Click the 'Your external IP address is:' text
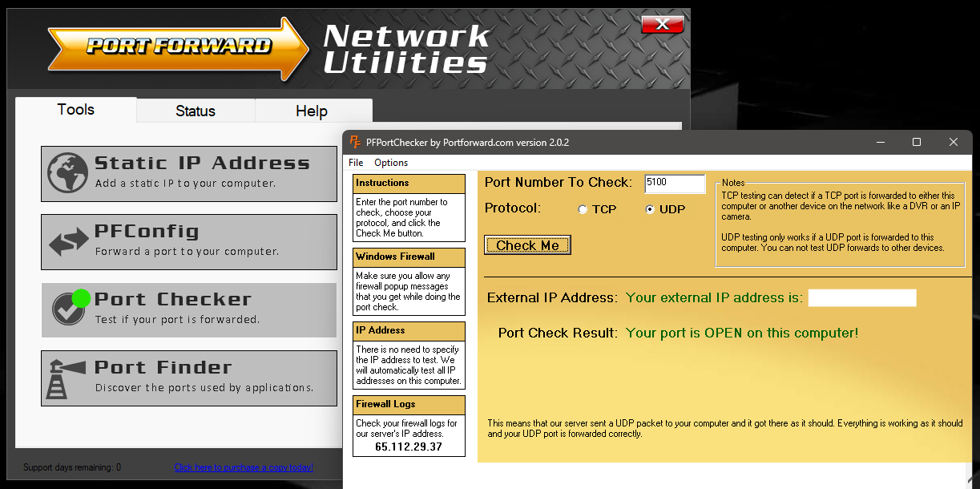980x489 pixels. pos(714,298)
